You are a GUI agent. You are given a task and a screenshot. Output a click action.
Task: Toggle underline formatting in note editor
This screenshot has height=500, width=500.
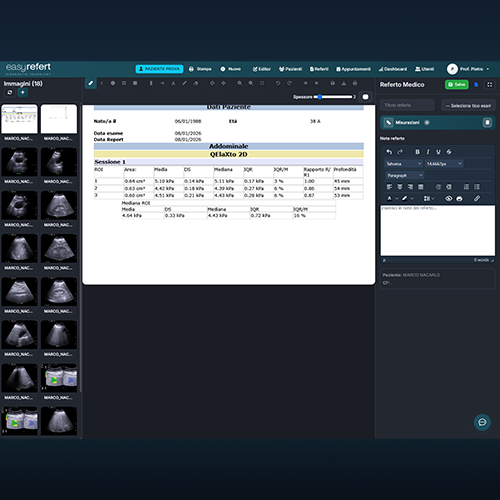[x=438, y=152]
